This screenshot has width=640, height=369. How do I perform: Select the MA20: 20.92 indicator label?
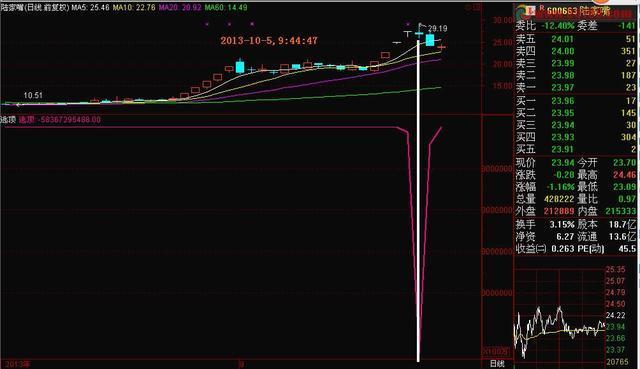tap(180, 7)
